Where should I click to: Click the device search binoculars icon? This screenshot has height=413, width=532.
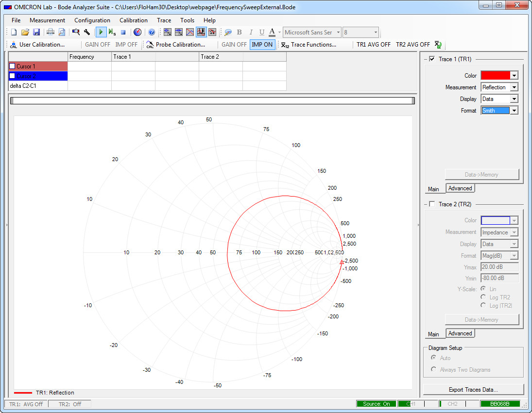point(76,32)
